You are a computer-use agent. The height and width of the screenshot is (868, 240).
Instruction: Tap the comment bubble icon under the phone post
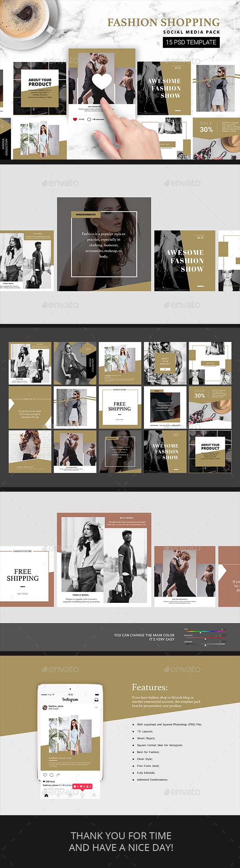[x=51, y=775]
